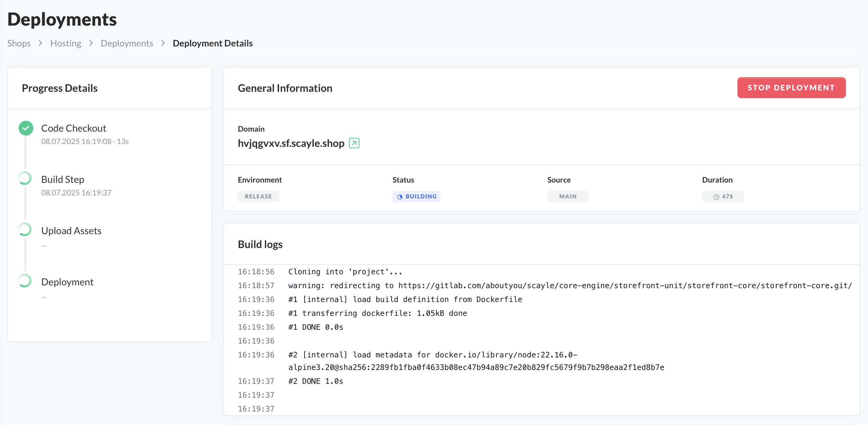Navigate to Hosting breadcrumb

pyautogui.click(x=66, y=43)
